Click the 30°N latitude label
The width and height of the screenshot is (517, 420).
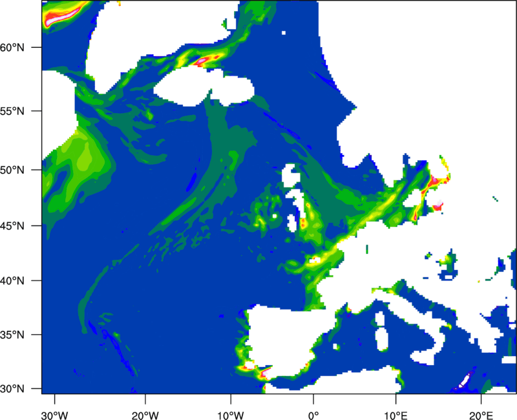pos(12,389)
